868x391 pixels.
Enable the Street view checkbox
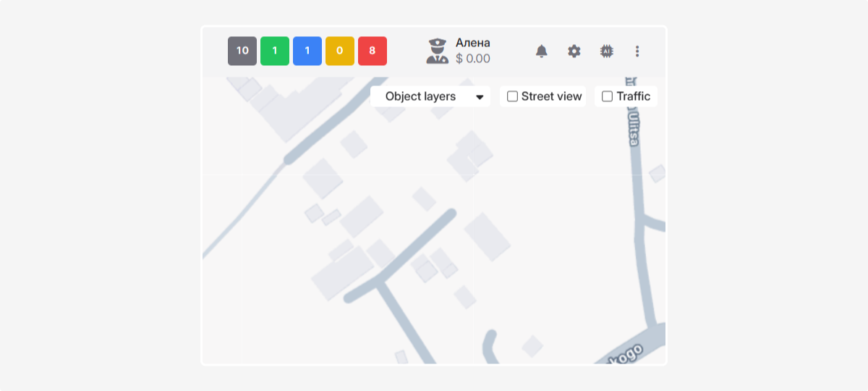(x=512, y=96)
